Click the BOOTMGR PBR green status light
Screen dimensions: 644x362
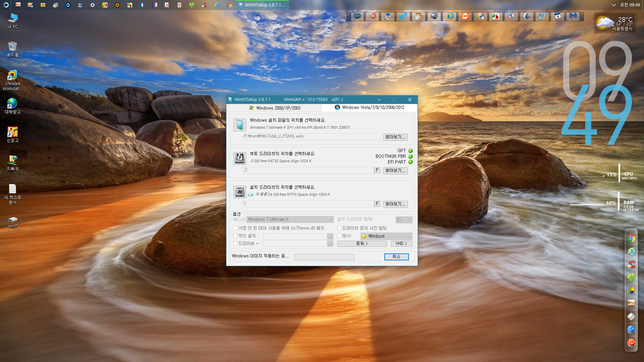pyautogui.click(x=411, y=157)
